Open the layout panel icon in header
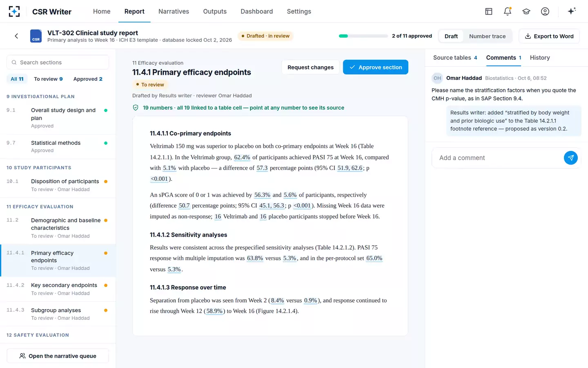 tap(489, 11)
